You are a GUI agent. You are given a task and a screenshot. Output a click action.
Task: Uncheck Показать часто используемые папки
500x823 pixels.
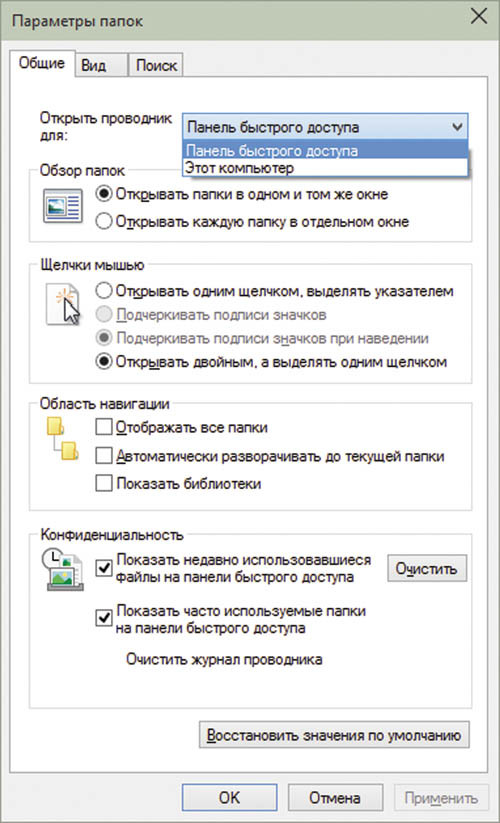pyautogui.click(x=104, y=618)
